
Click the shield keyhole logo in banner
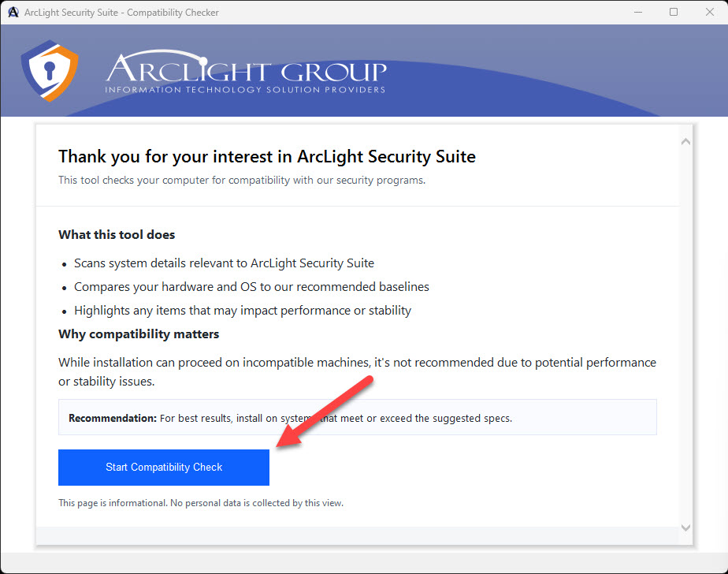49,71
